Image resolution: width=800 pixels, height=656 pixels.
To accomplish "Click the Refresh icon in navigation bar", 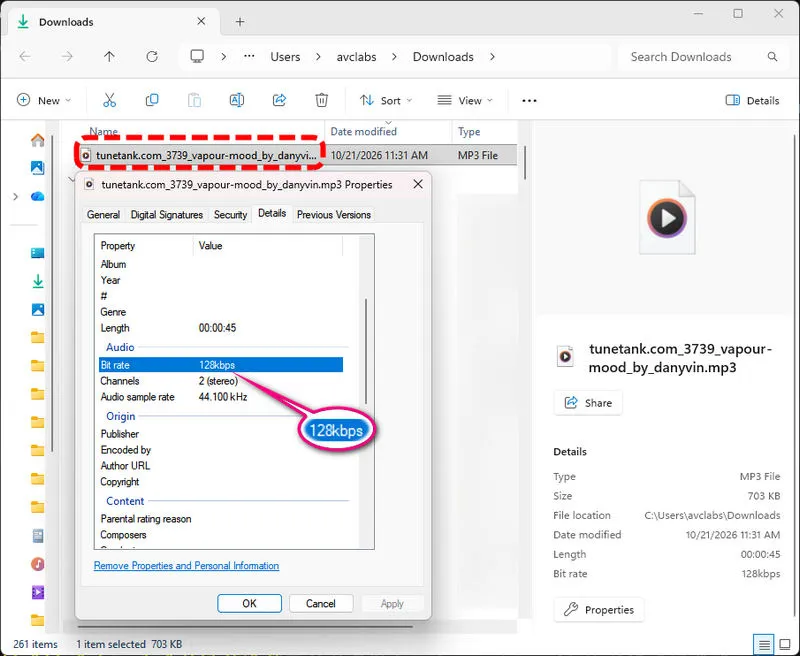I will (152, 57).
